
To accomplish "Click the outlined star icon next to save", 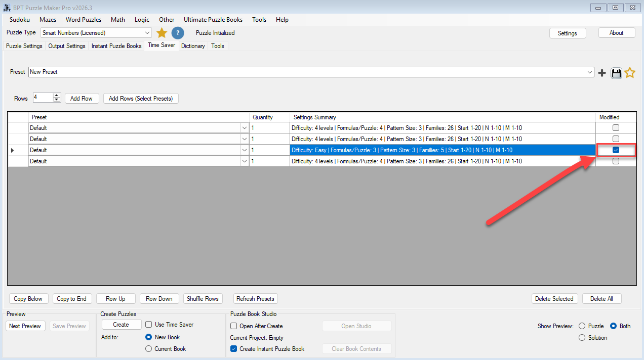I will coord(630,73).
